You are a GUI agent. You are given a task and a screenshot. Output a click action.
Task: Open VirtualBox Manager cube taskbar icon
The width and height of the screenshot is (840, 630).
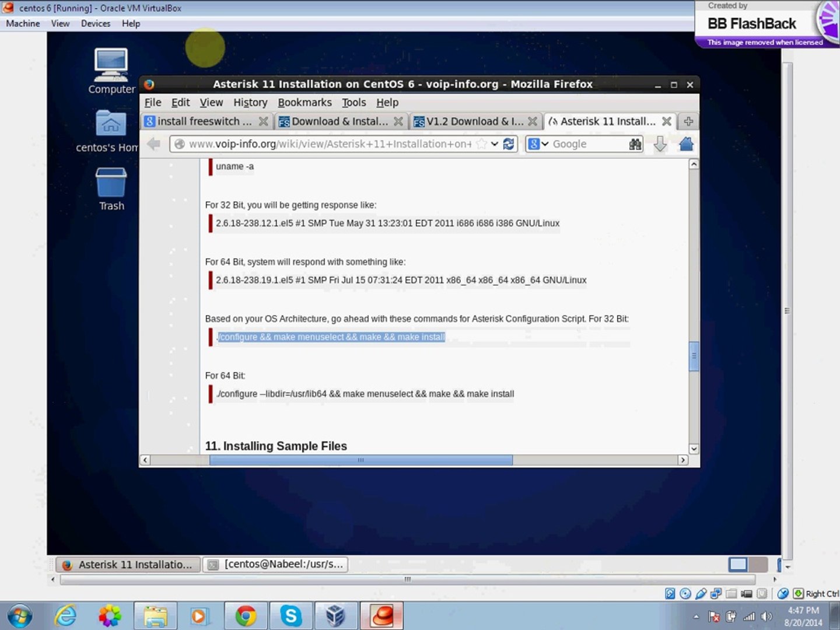(335, 615)
